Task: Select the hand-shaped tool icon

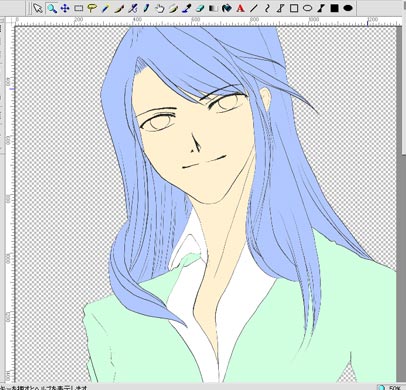Action: pyautogui.click(x=159, y=8)
